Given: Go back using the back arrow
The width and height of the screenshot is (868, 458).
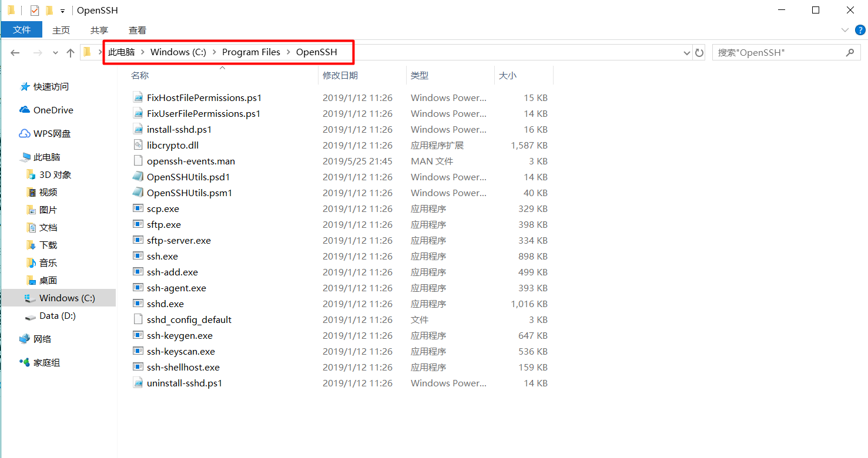Looking at the screenshot, I should pyautogui.click(x=15, y=53).
